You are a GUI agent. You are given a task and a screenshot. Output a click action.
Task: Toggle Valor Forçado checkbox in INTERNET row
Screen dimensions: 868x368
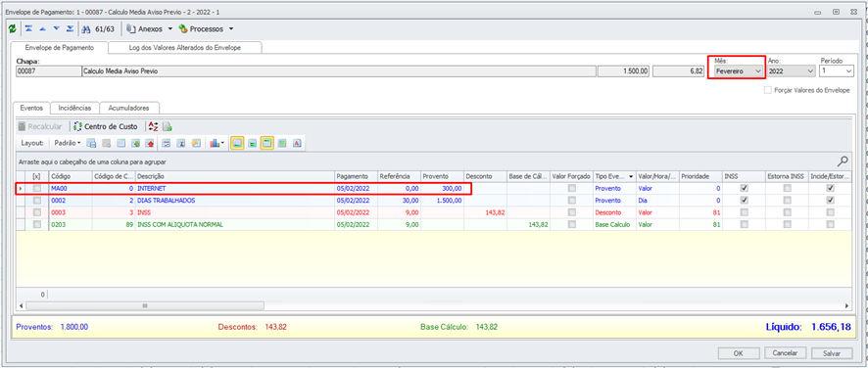click(572, 188)
